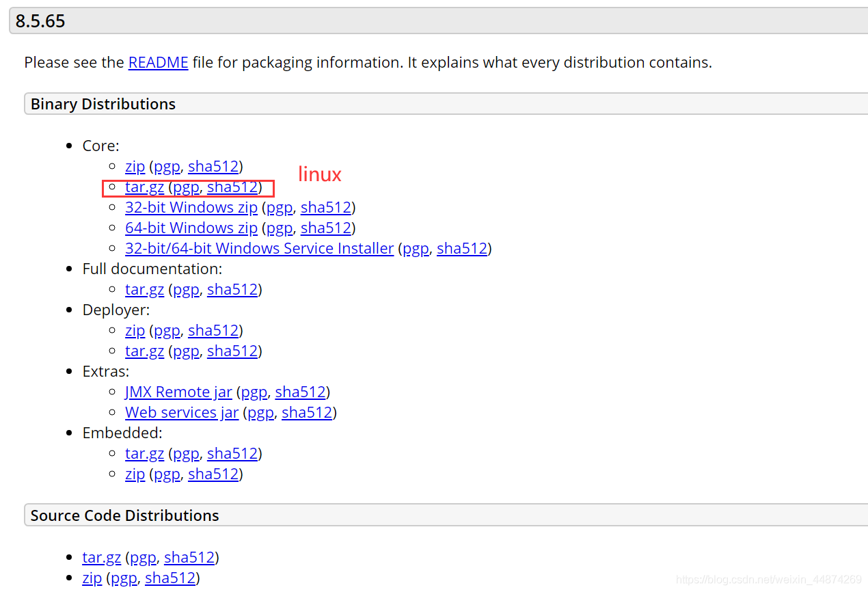Open pgp for JMX Remote jar

point(254,392)
